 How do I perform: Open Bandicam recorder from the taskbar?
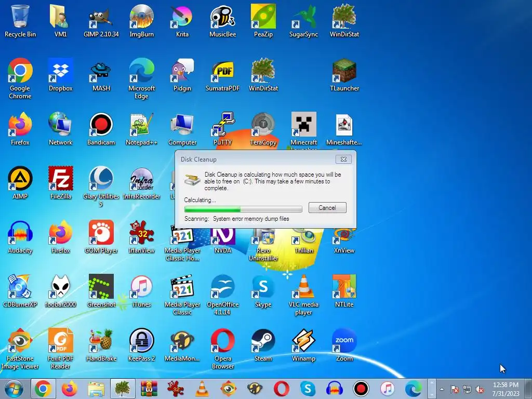click(x=361, y=389)
